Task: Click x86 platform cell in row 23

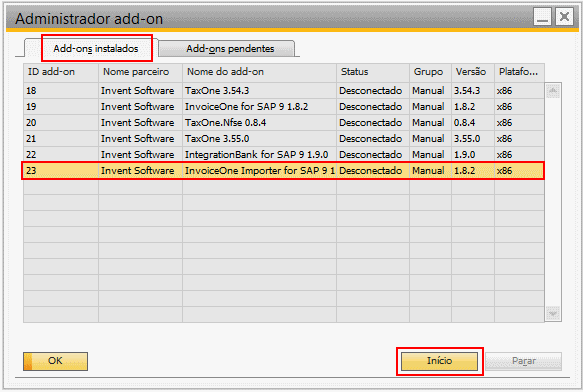Action: click(519, 171)
